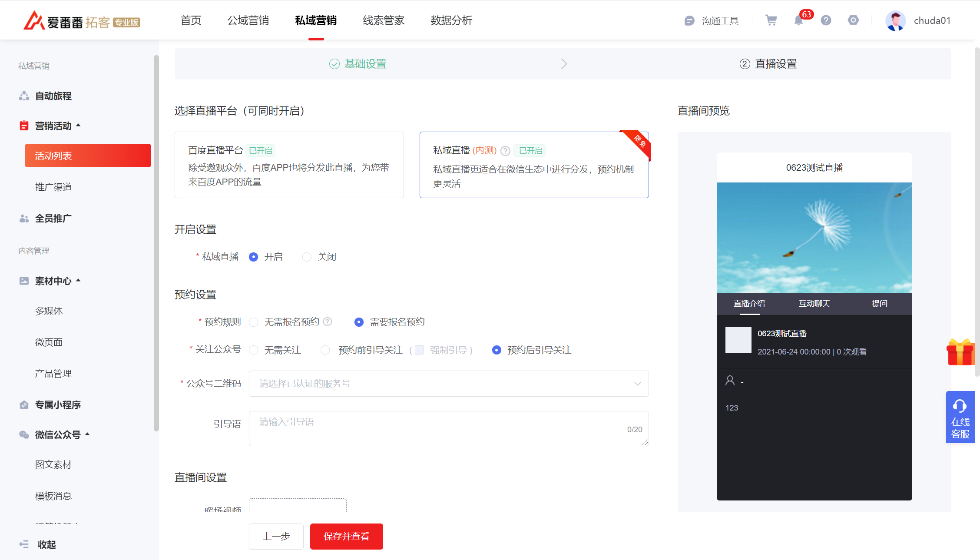
Task: Switch to 互动聊天 tab in preview
Action: 814,304
